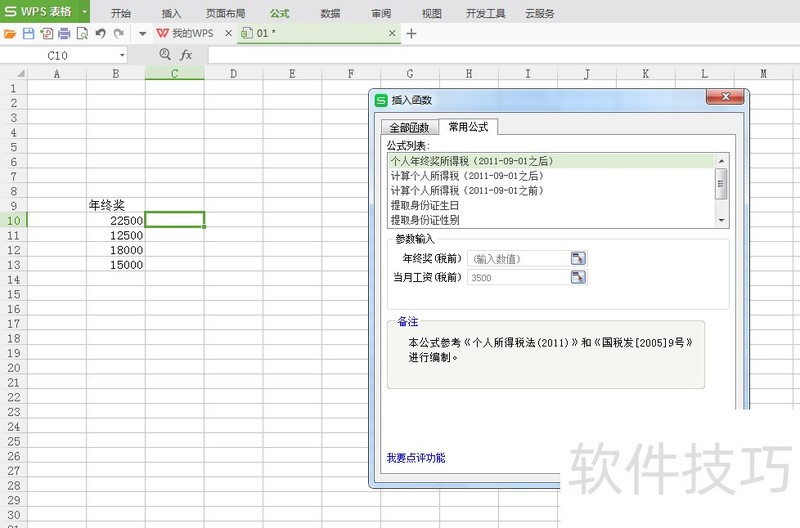800x528 pixels.
Task: Open the 数据 ribbon tab
Action: (330, 14)
